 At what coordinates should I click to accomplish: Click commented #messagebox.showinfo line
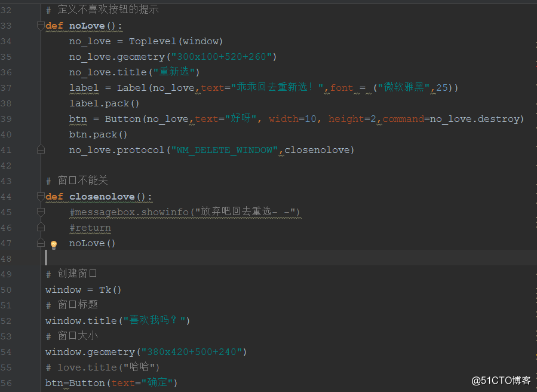185,212
